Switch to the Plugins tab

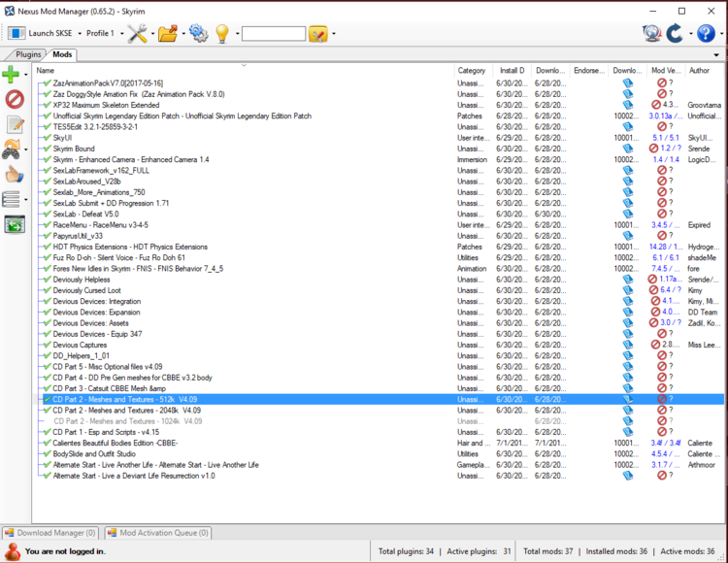pos(28,54)
